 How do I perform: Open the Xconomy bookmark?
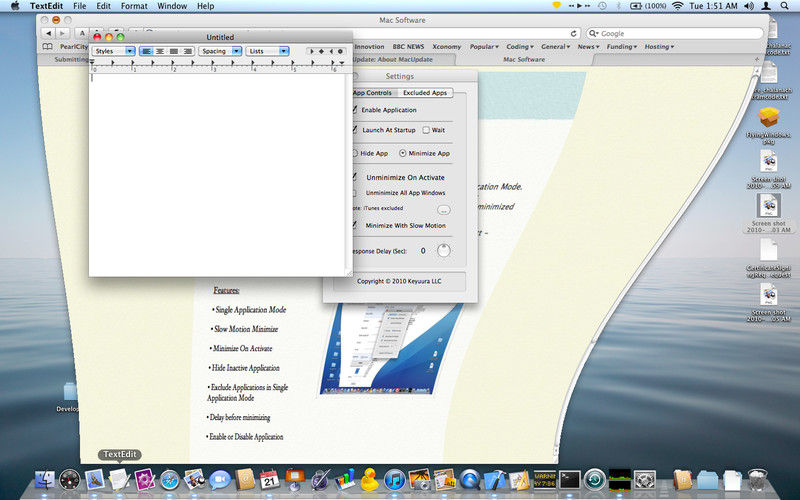point(446,46)
